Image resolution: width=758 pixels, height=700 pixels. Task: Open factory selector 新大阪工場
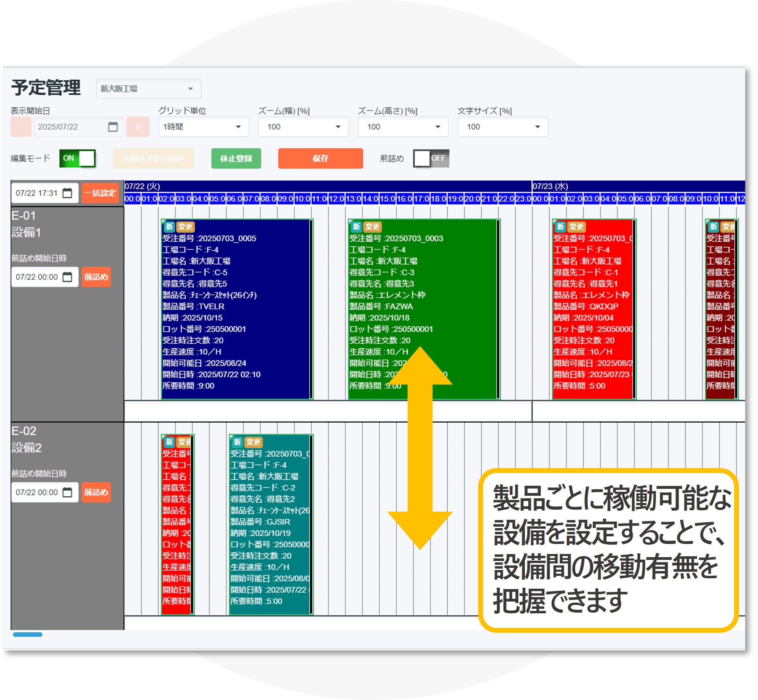[x=148, y=89]
